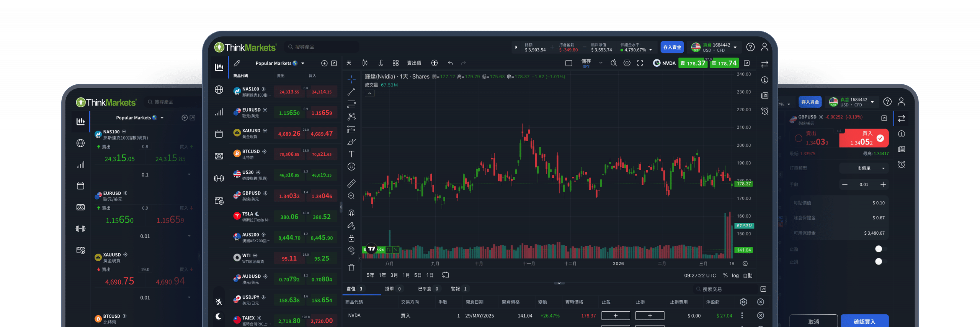Viewport: 980px width, 327px height.
Task: Open the order panel swap arrows icon in center window
Action: (765, 64)
